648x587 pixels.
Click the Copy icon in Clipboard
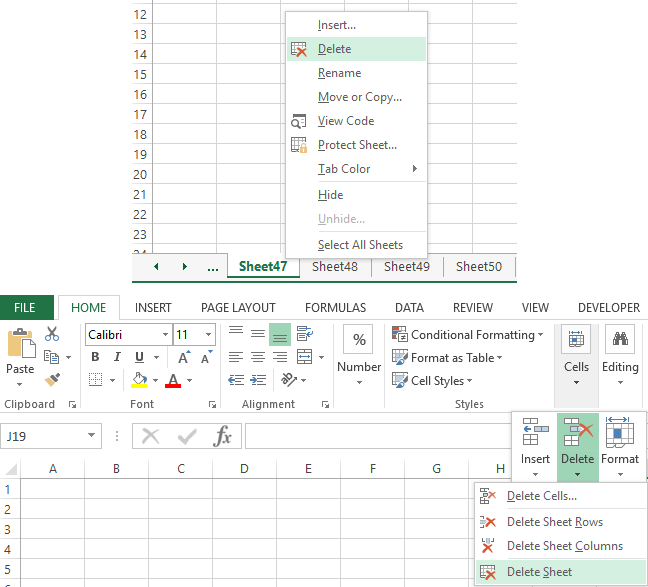point(51,357)
